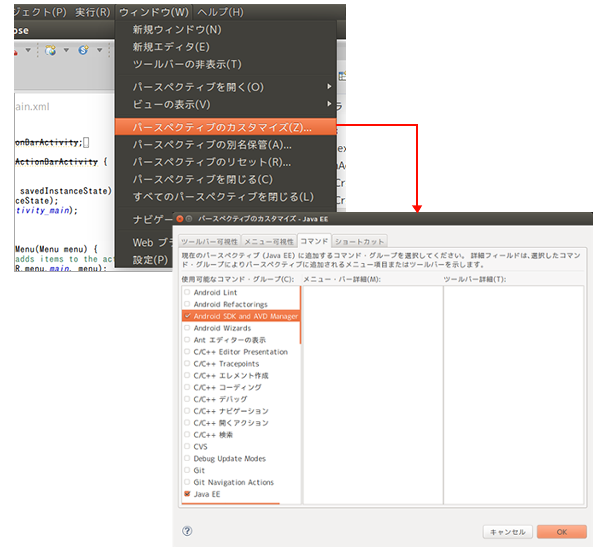Enable Ant エディターの表示 checkbox

pos(187,339)
